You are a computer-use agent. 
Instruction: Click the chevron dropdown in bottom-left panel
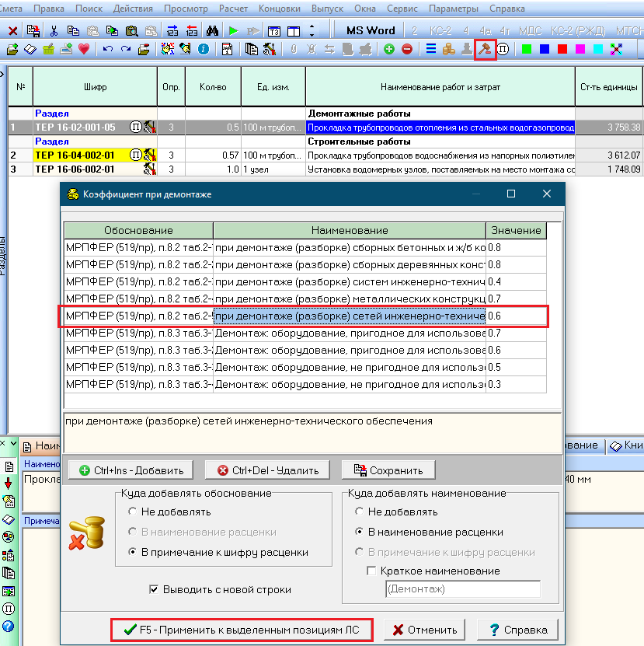[13, 443]
